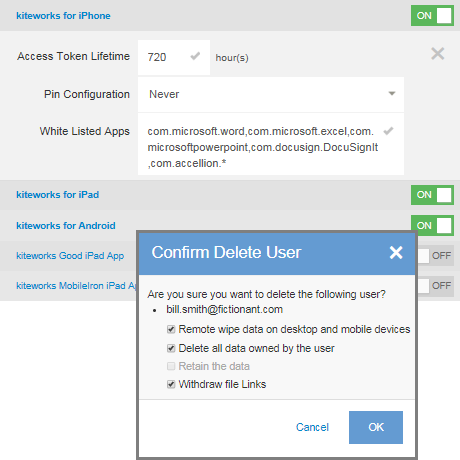Toggle kiteworks for Android switch

point(432,225)
